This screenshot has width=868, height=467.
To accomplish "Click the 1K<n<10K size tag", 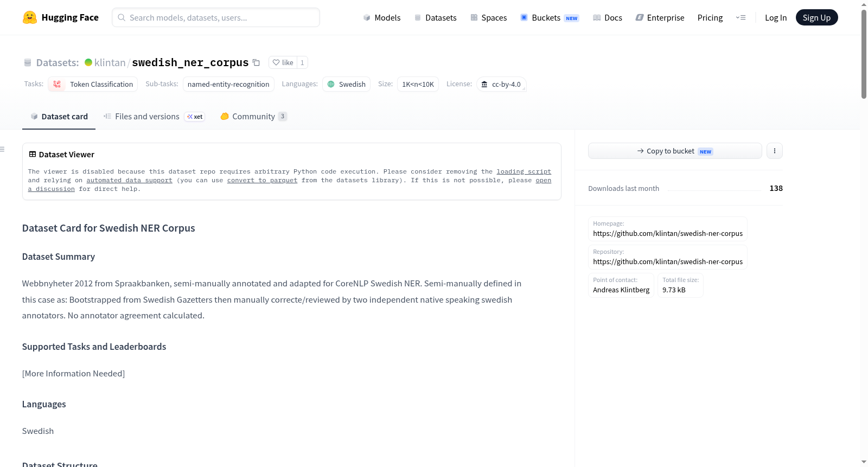I will point(418,84).
